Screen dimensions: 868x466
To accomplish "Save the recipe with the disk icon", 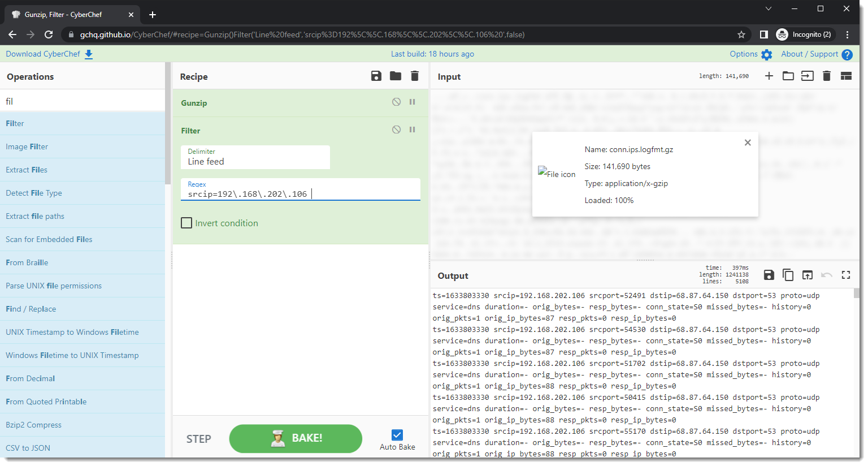I will [376, 76].
